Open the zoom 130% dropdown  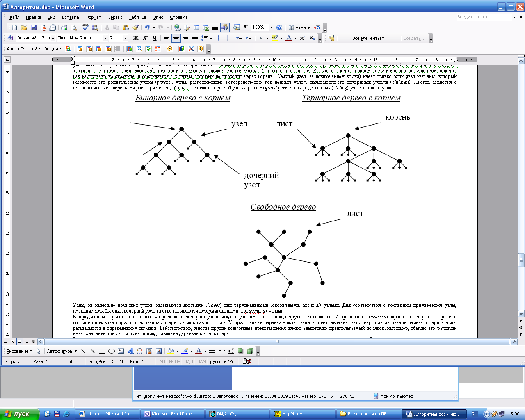click(x=272, y=27)
